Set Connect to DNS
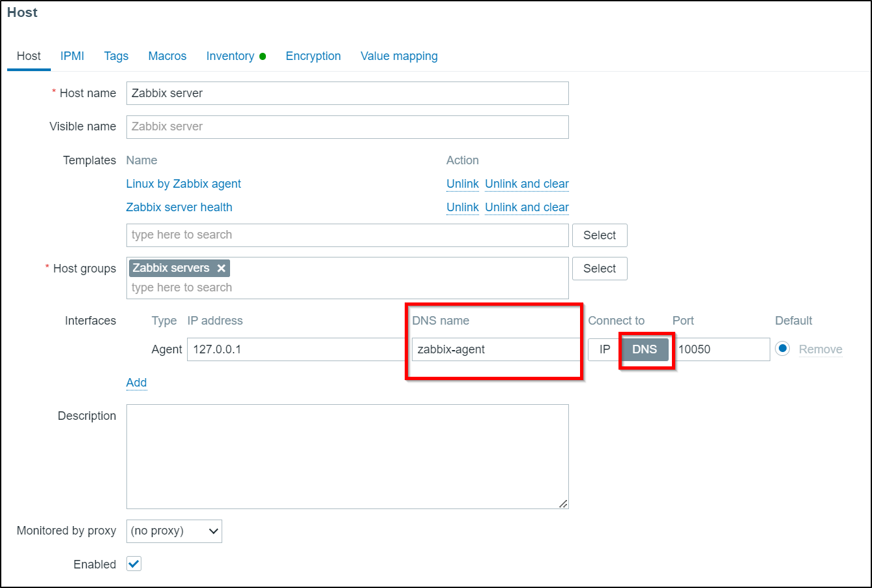Viewport: 872px width, 588px height. [x=645, y=349]
